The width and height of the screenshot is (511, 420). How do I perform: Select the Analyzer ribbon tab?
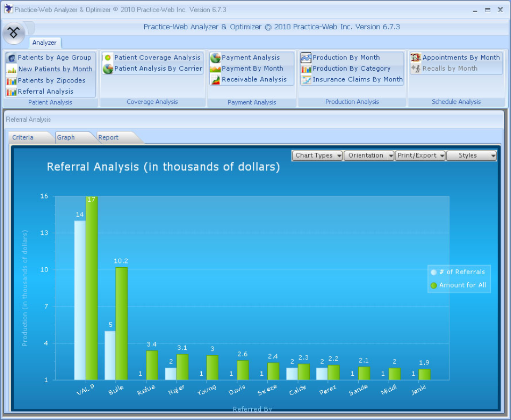pos(44,43)
